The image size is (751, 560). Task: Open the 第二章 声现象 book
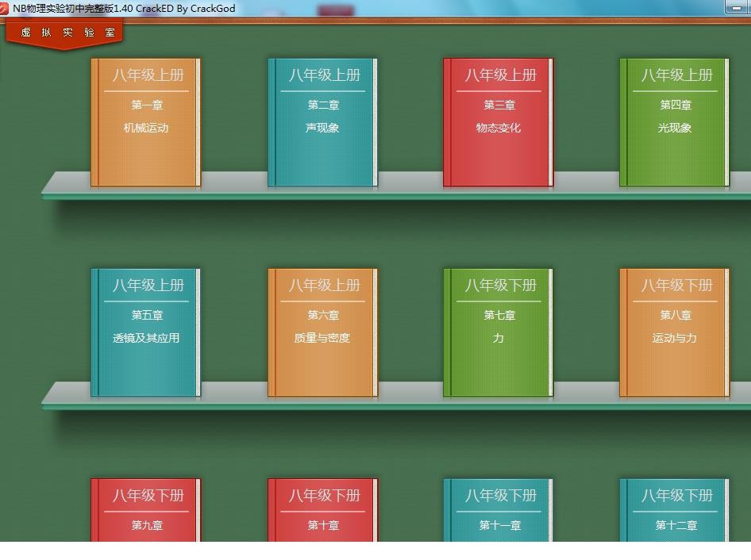(322, 122)
